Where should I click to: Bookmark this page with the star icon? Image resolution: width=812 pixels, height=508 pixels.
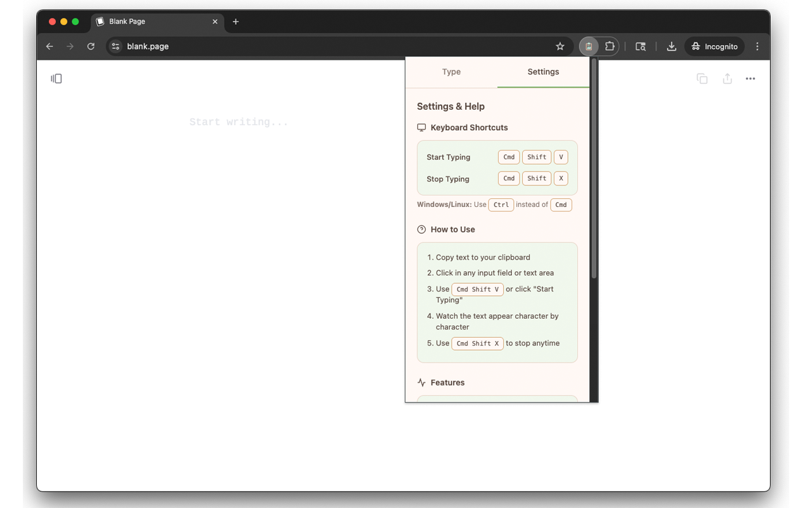[560, 46]
